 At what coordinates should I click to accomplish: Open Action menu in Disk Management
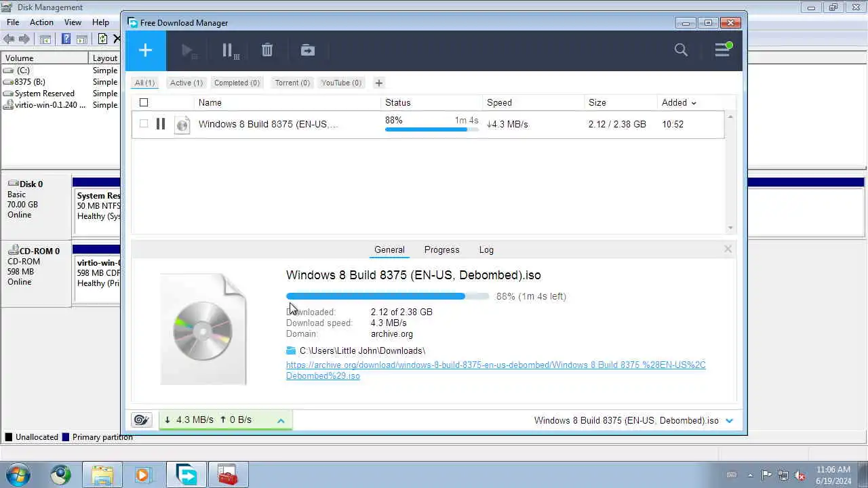tap(41, 22)
